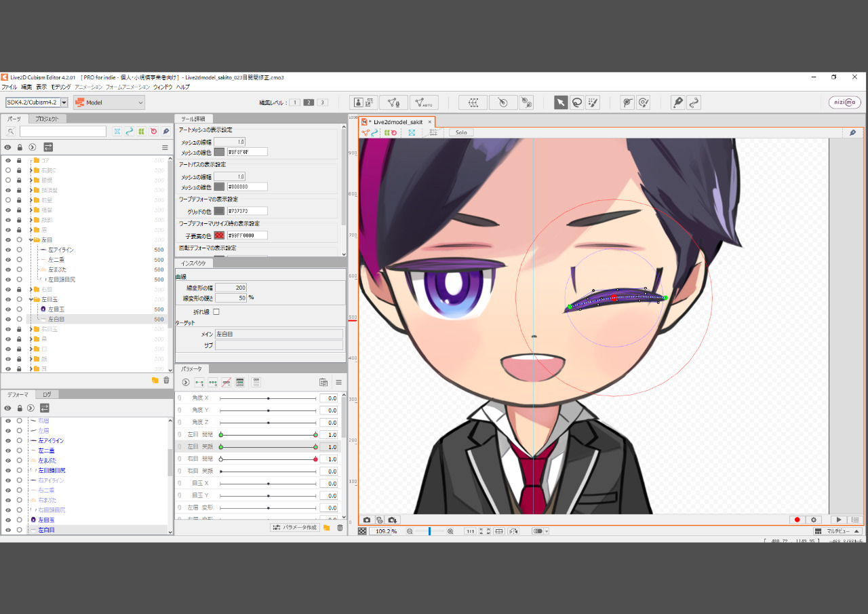Screen dimensions: 868x614
Task: Click search icon in Parts panel
Action: coord(11,132)
